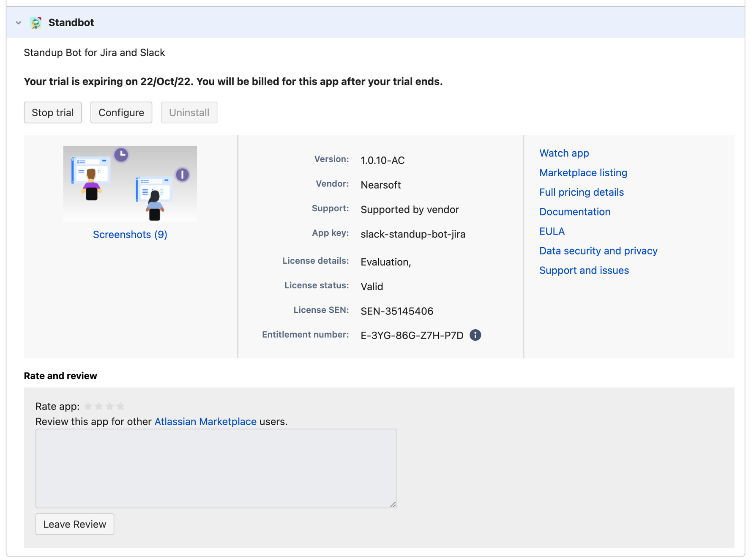Open the Configure button for Standbot

[121, 112]
